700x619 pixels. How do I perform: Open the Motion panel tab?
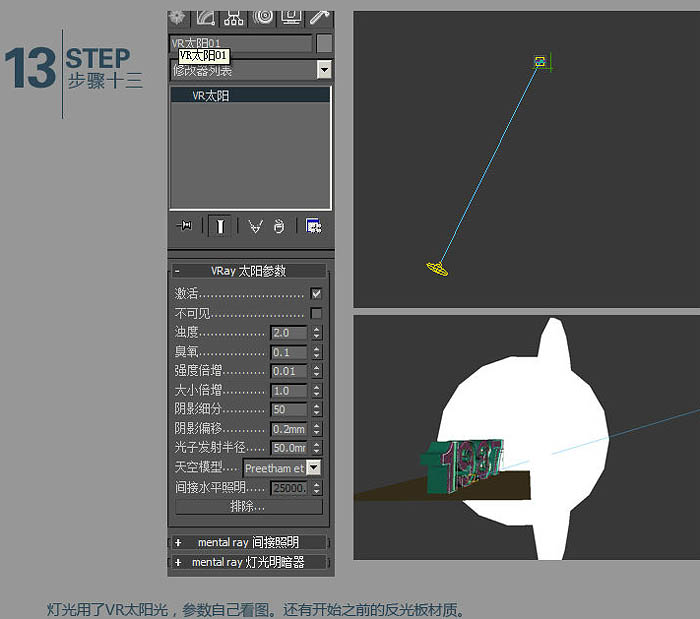(263, 18)
